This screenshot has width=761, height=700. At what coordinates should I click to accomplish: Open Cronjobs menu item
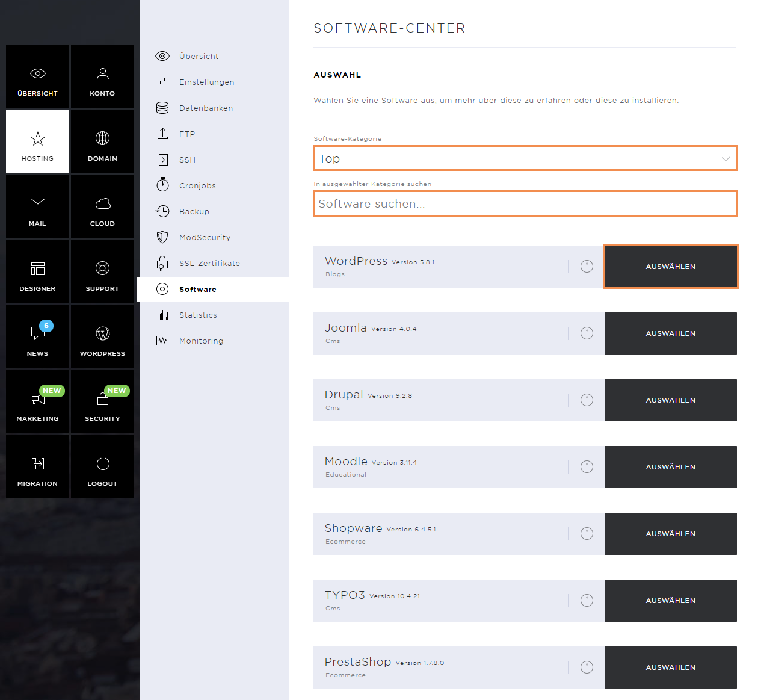213,185
